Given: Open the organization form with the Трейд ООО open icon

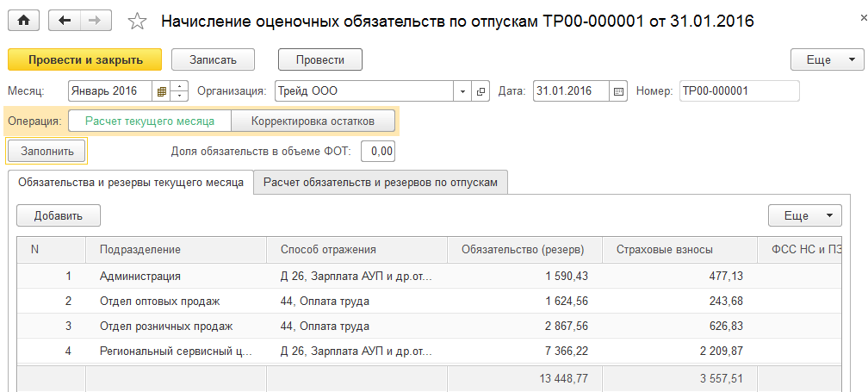Looking at the screenshot, I should point(481,90).
